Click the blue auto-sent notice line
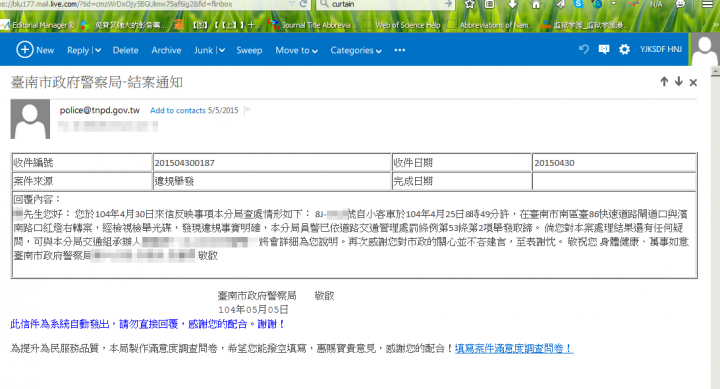The width and height of the screenshot is (720, 389). coord(147,324)
